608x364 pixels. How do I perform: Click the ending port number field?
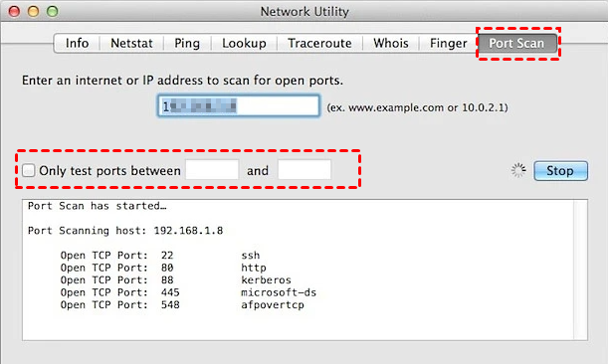click(x=304, y=169)
